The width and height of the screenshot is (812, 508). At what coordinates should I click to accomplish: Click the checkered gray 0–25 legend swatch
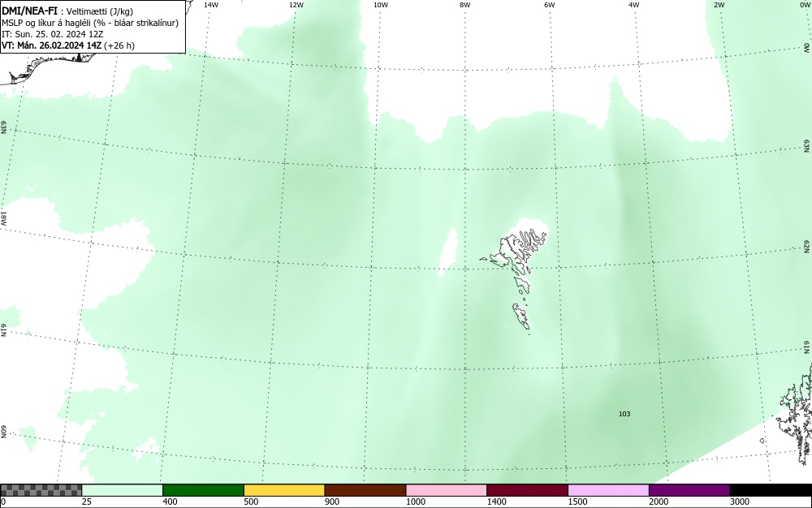click(41, 490)
